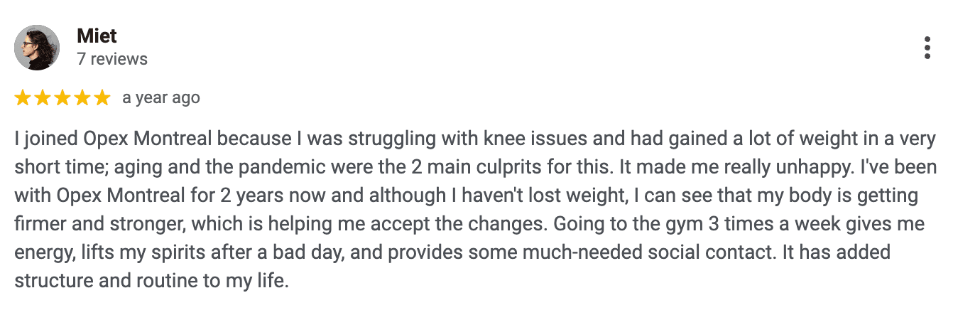Click the fourth yellow rating star
Image resolution: width=980 pixels, height=320 pixels.
82,98
